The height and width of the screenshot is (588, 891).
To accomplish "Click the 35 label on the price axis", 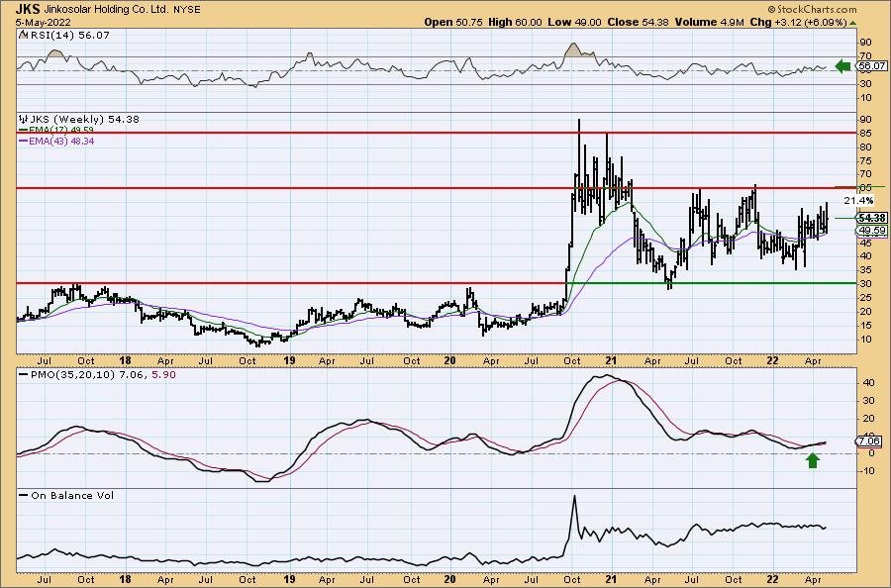I will pyautogui.click(x=866, y=270).
